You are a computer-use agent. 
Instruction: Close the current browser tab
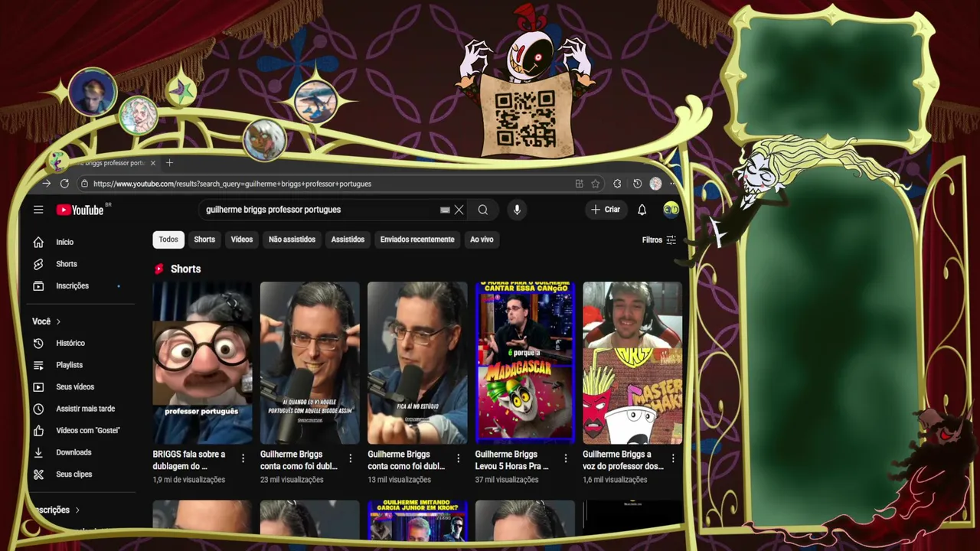[153, 163]
